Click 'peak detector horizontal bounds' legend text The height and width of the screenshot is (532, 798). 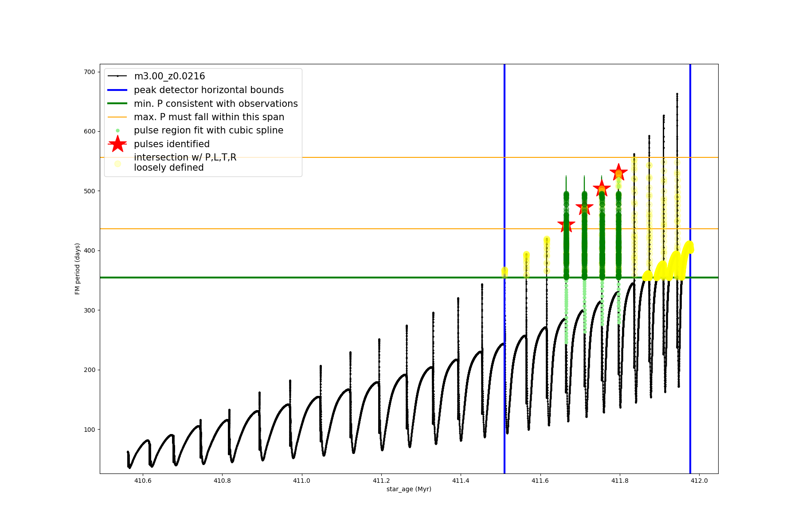point(209,90)
